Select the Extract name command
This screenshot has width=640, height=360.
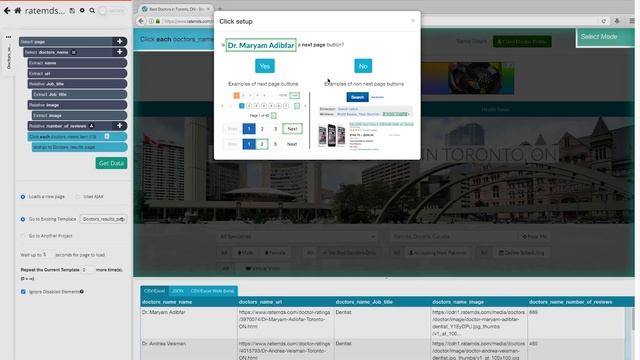tap(77, 63)
